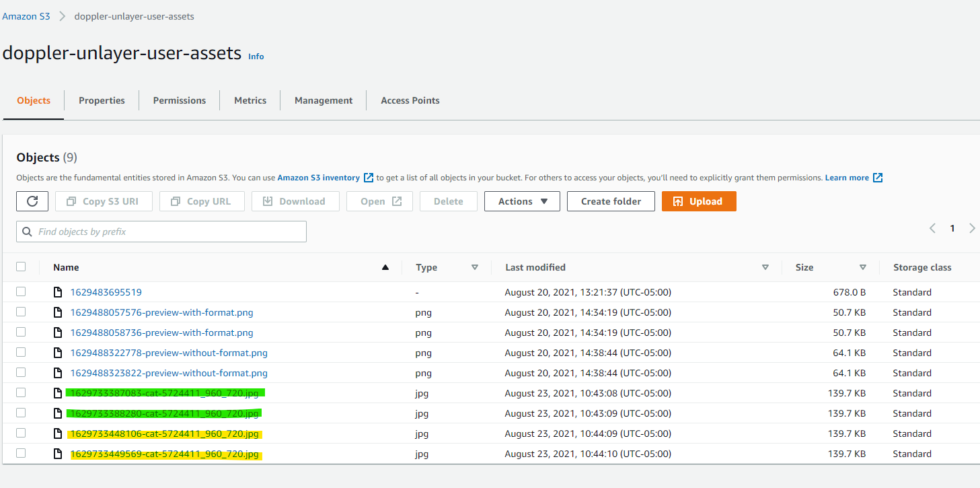Click the Info link beside bucket name
980x488 pixels.
[x=256, y=57]
